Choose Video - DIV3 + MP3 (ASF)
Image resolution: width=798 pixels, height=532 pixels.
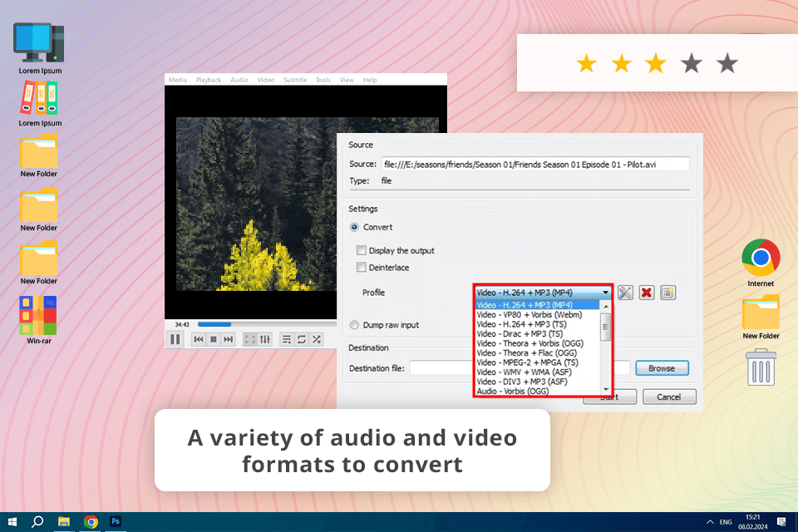coord(537,382)
